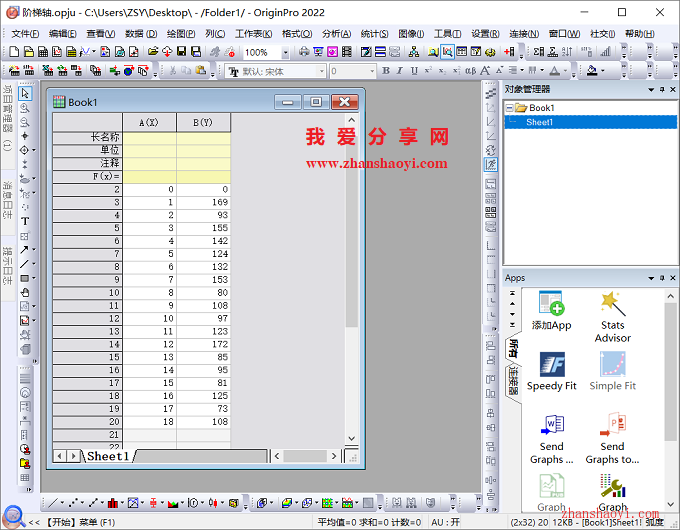The height and width of the screenshot is (530, 680).
Task: Open the Stats Advisor app
Action: tap(612, 317)
